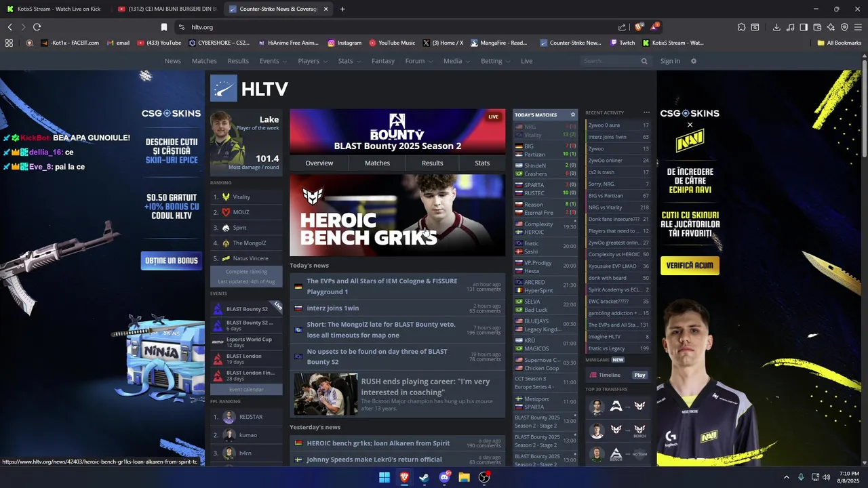Image resolution: width=868 pixels, height=488 pixels.
Task: Open a new browser tab
Action: [342, 9]
